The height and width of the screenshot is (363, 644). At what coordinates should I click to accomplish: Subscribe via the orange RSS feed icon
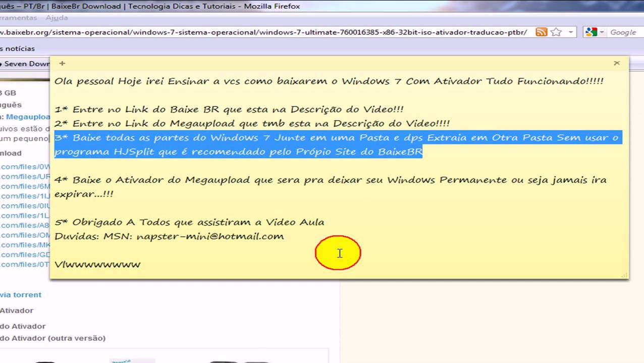(541, 32)
